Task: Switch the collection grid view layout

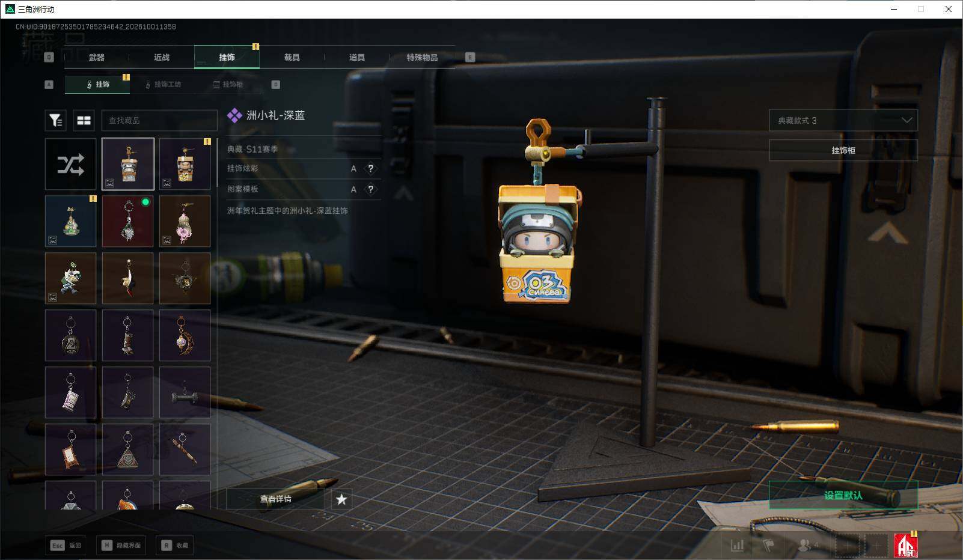Action: [84, 120]
